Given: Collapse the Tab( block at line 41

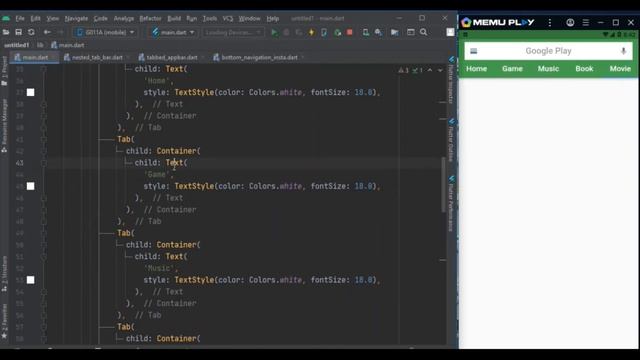Looking at the screenshot, I should tap(44, 140).
